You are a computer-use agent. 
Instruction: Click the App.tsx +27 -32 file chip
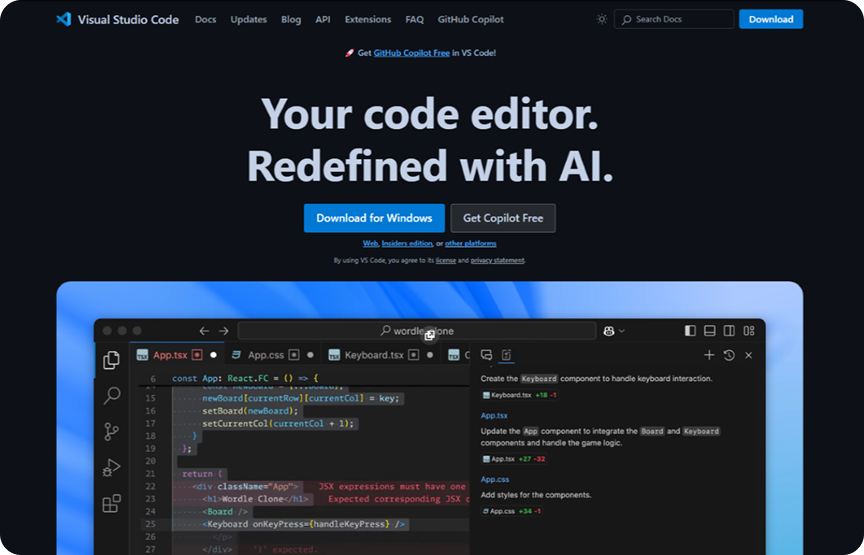pyautogui.click(x=514, y=459)
